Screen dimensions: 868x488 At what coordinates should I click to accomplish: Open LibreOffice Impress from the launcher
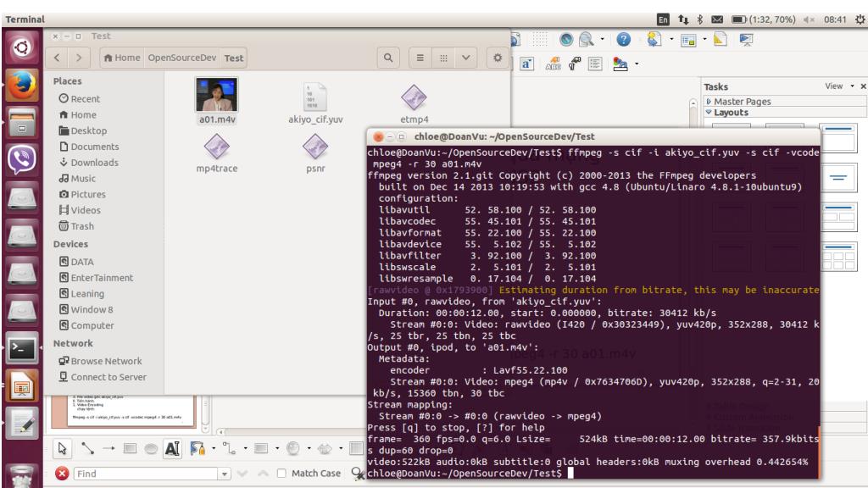point(22,386)
